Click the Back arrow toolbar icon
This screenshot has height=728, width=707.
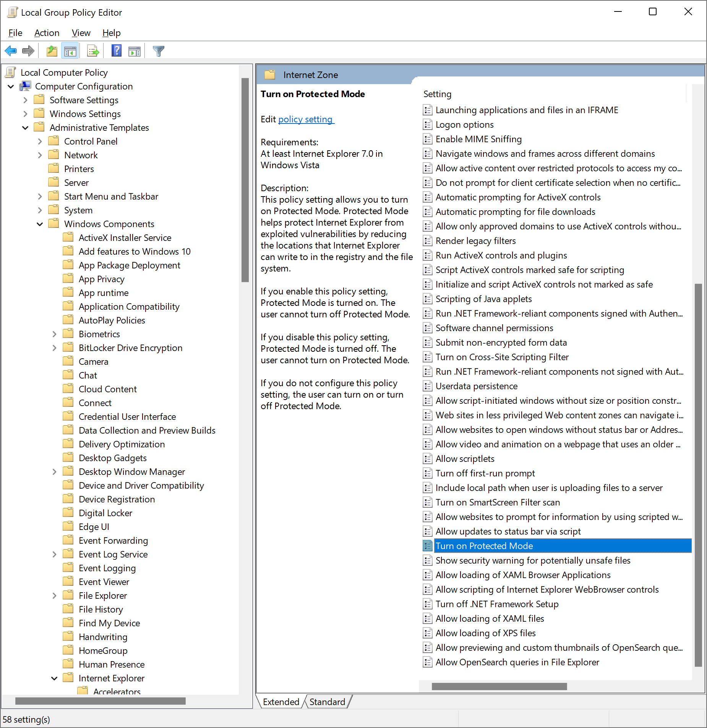click(11, 51)
